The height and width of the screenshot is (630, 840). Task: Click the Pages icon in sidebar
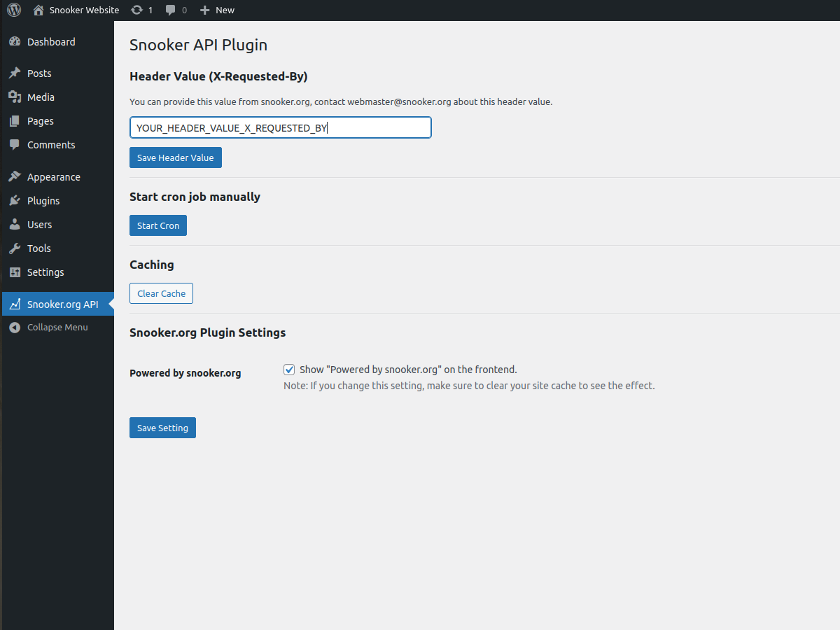pos(15,121)
